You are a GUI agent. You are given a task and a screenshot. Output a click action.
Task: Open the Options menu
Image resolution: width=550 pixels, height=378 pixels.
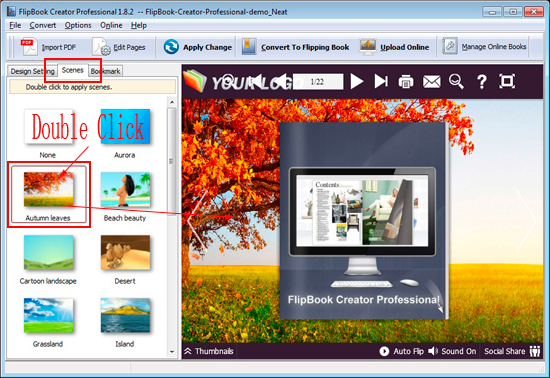pyautogui.click(x=78, y=25)
